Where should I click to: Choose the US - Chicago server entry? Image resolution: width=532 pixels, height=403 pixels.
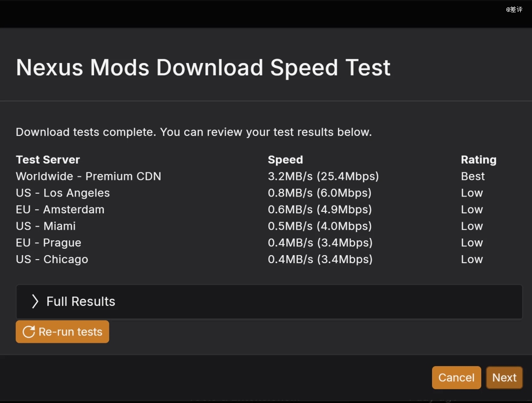click(52, 260)
